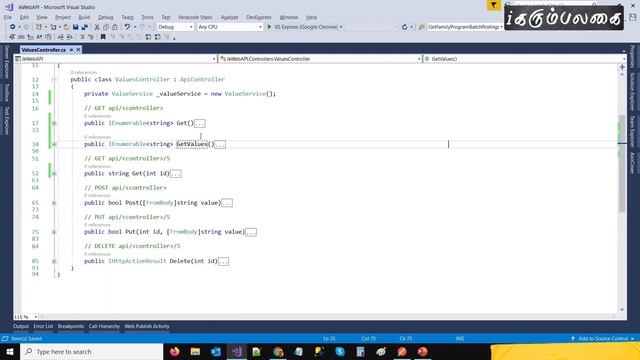This screenshot has width=640, height=360.
Task: Expand the collapsed Put method on line 75
Action: click(x=54, y=232)
